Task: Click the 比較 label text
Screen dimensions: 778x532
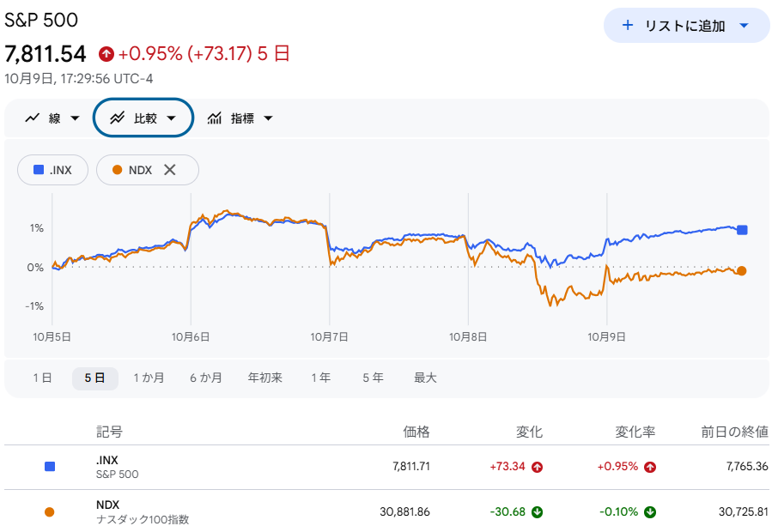Action: (x=145, y=118)
